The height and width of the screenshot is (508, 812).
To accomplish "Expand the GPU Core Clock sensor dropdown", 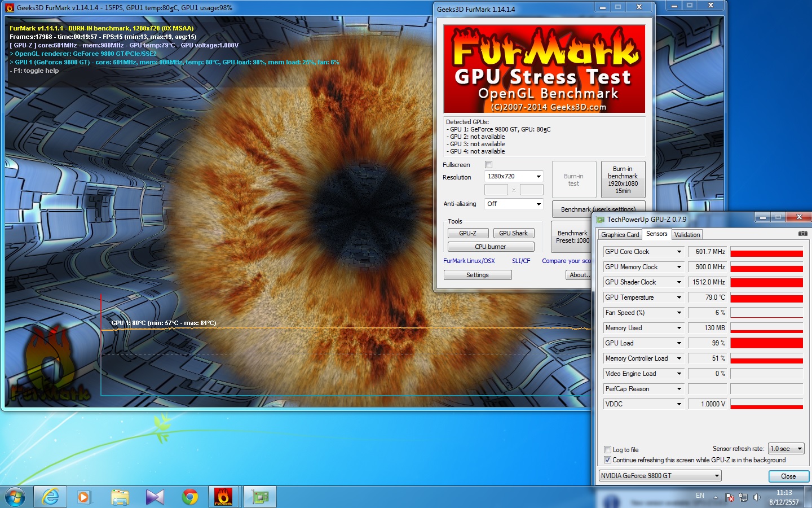I will click(x=679, y=252).
